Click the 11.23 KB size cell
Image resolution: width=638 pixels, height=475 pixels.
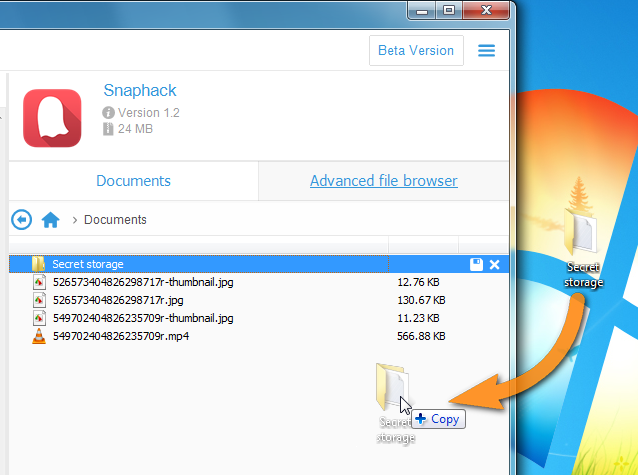coord(418,318)
